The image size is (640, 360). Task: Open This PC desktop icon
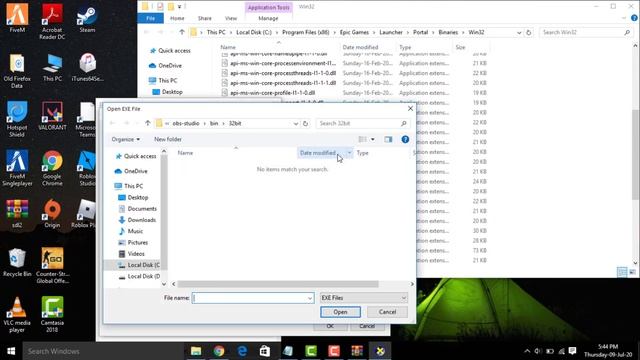pyautogui.click(x=52, y=67)
